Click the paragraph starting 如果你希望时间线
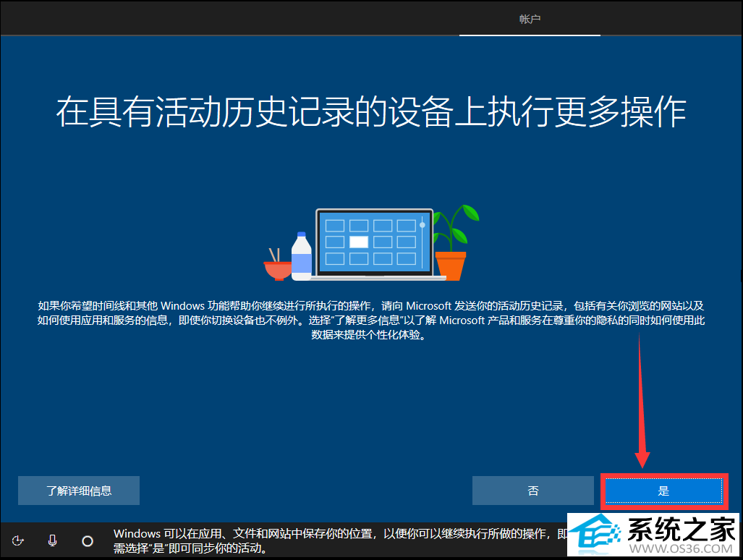Screen dimensions: 743x560 point(371,321)
